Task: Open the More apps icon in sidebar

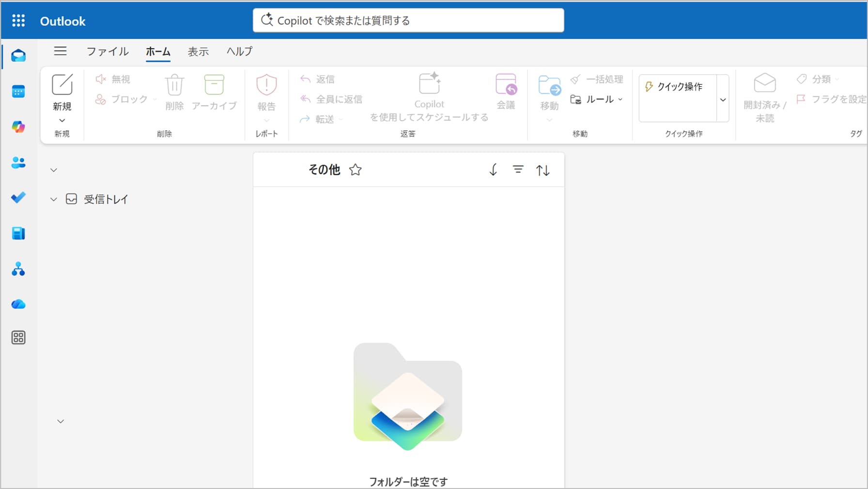Action: coord(18,337)
